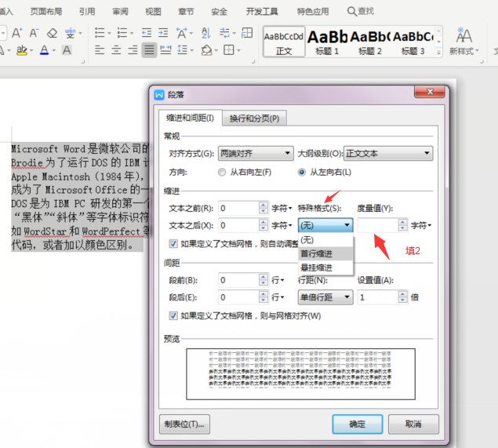The image size is (498, 448).
Task: Insert a bulleted list
Action: pos(100,33)
